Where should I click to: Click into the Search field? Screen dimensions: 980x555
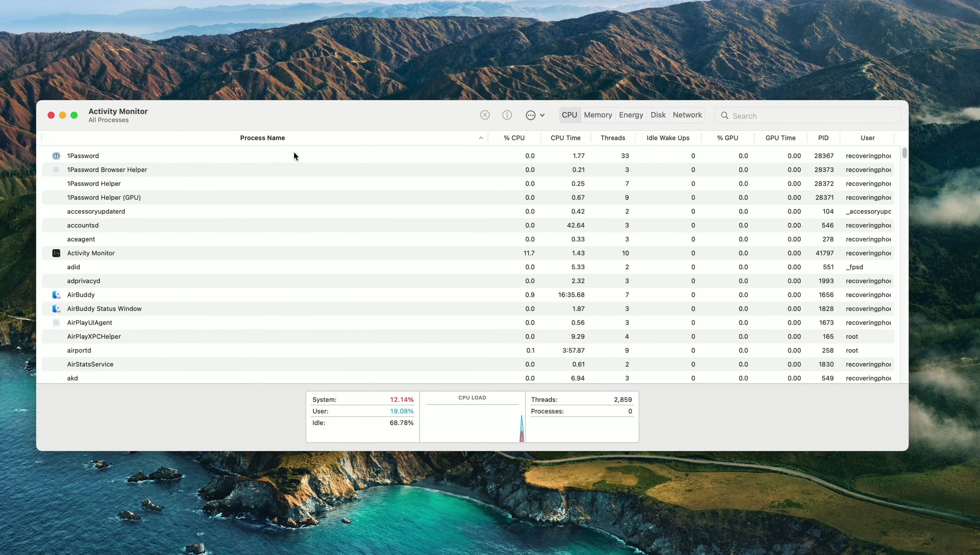point(808,116)
